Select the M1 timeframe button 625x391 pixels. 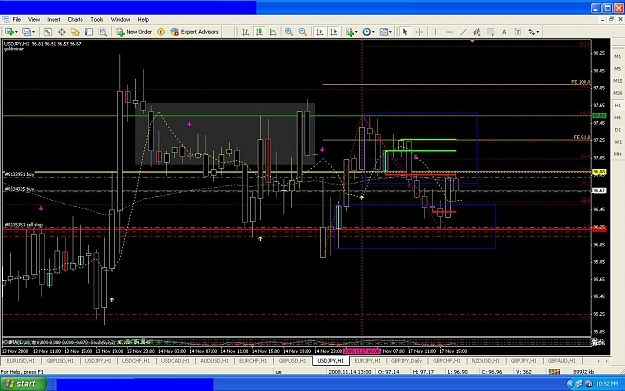tap(617, 56)
